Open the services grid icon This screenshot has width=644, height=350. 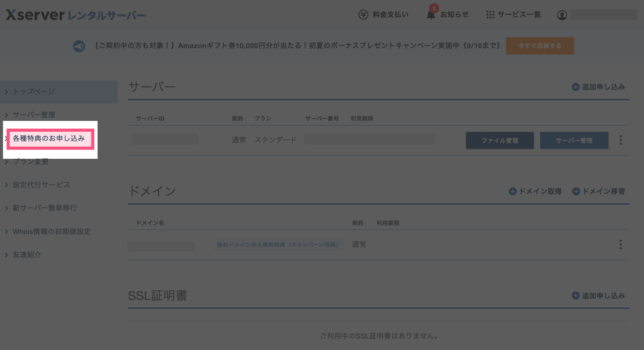pos(490,15)
